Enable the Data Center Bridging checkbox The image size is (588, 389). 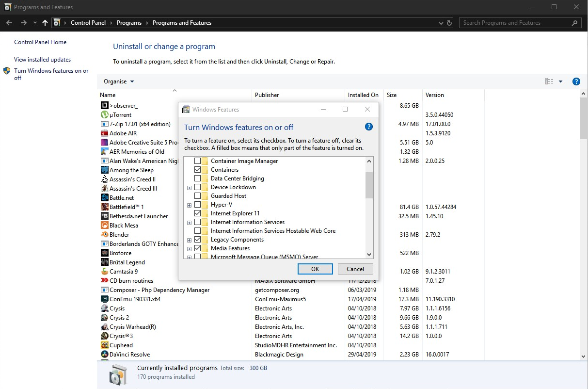[x=197, y=178]
